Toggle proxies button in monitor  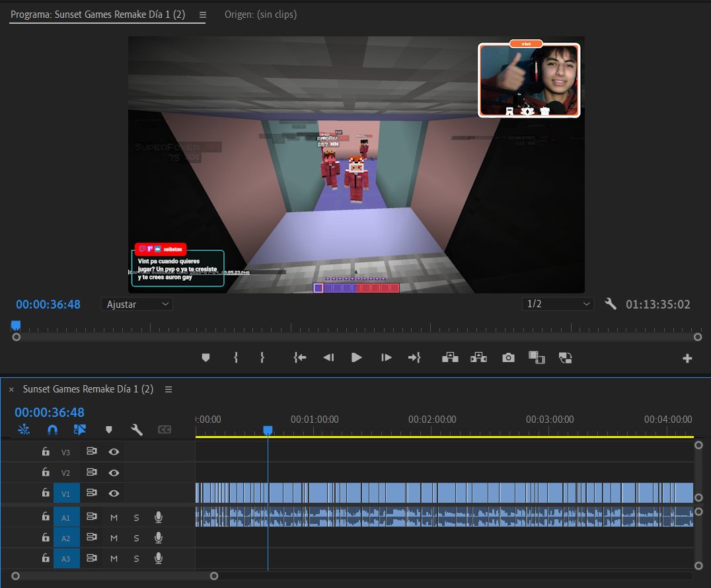(565, 357)
